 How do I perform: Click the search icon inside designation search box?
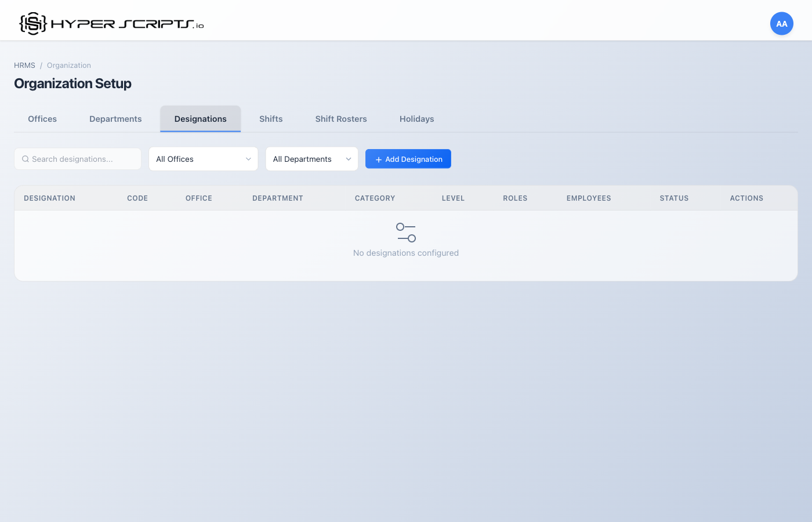(x=26, y=158)
